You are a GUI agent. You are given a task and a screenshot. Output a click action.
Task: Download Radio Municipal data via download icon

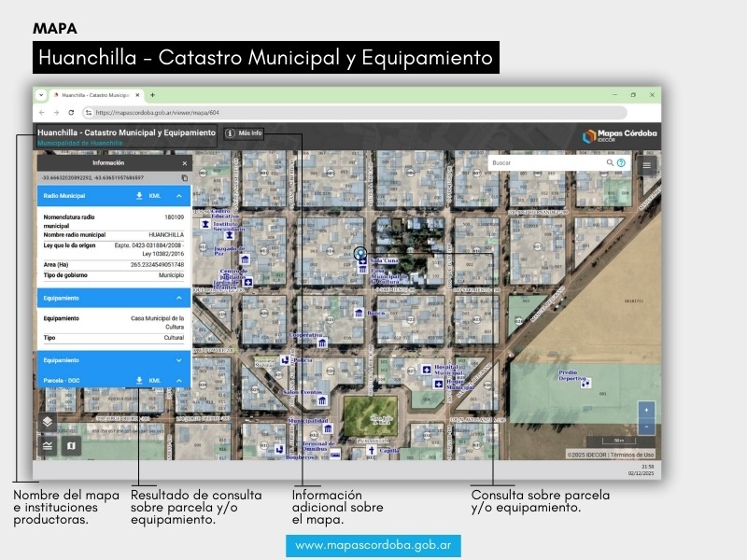(x=139, y=196)
